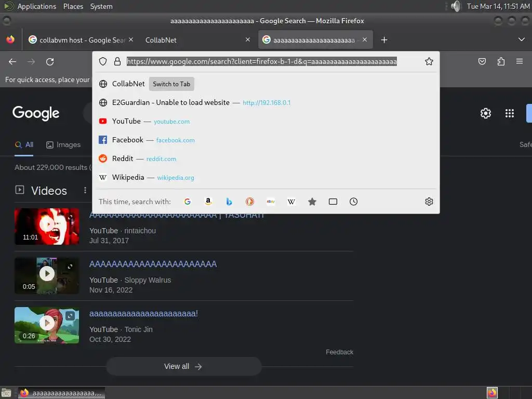The image size is (532, 399).
Task: Reload the current page
Action: pos(50,61)
